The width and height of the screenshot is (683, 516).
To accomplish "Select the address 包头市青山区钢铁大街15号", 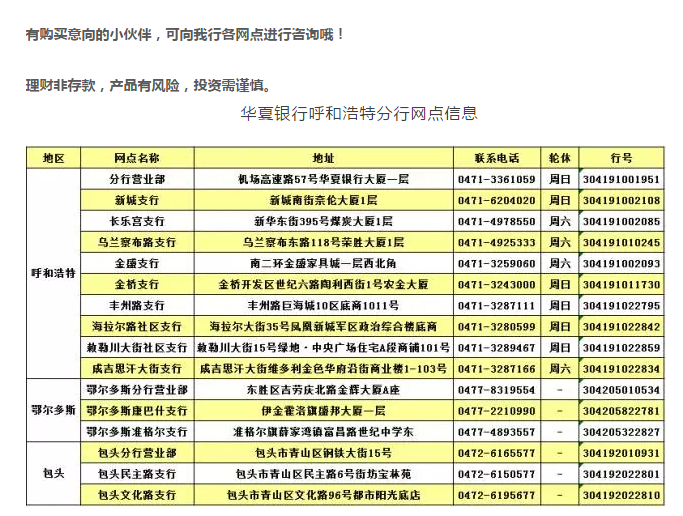I will [x=323, y=452].
